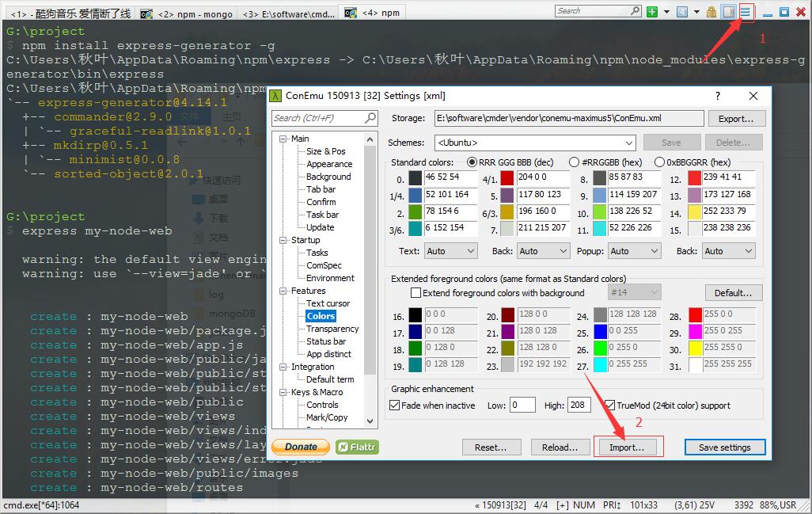812x514 pixels.
Task: Click the magnifier icon in toolbar search
Action: [636, 11]
